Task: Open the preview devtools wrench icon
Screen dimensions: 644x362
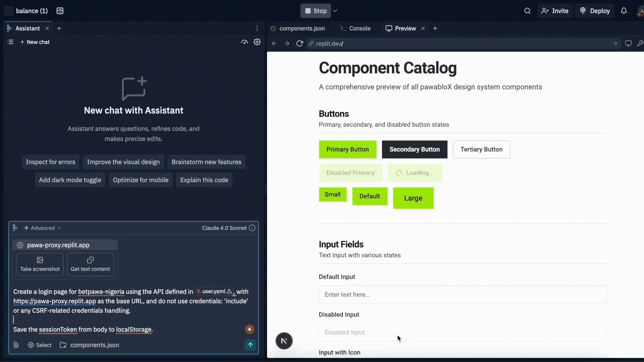Action: pyautogui.click(x=640, y=44)
